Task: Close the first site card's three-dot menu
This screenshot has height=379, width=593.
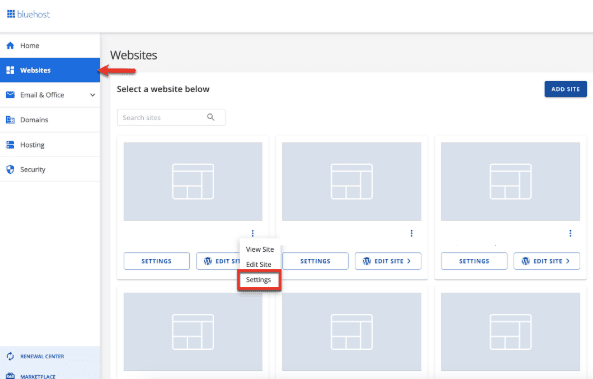Action: point(253,233)
